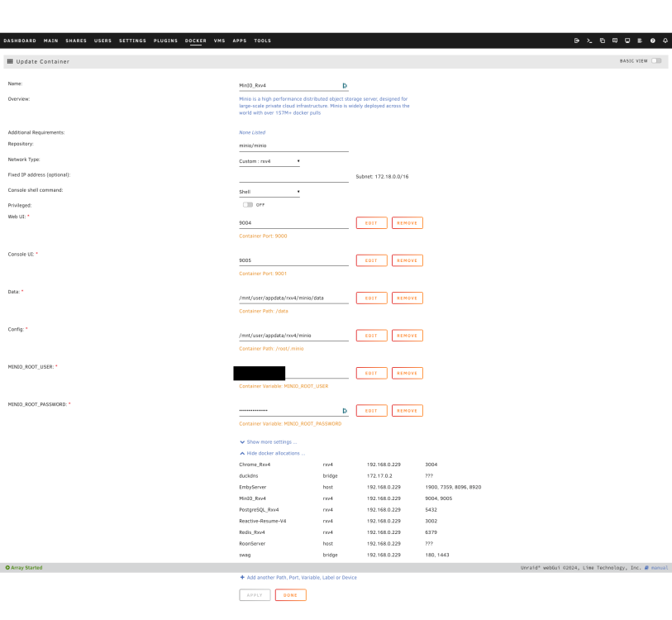Screen dimensions: 672x620
Task: Click Edit for the Data path
Action: tap(372, 298)
